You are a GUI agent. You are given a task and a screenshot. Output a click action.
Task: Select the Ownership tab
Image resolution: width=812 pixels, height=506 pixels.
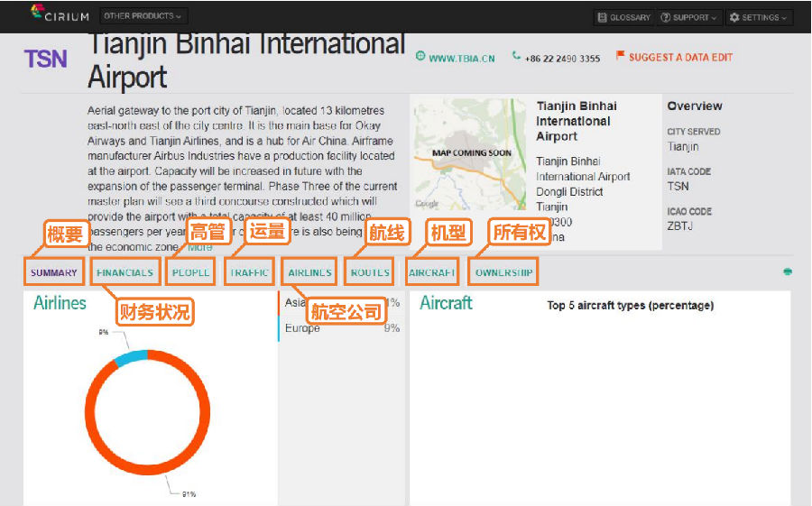(x=503, y=272)
